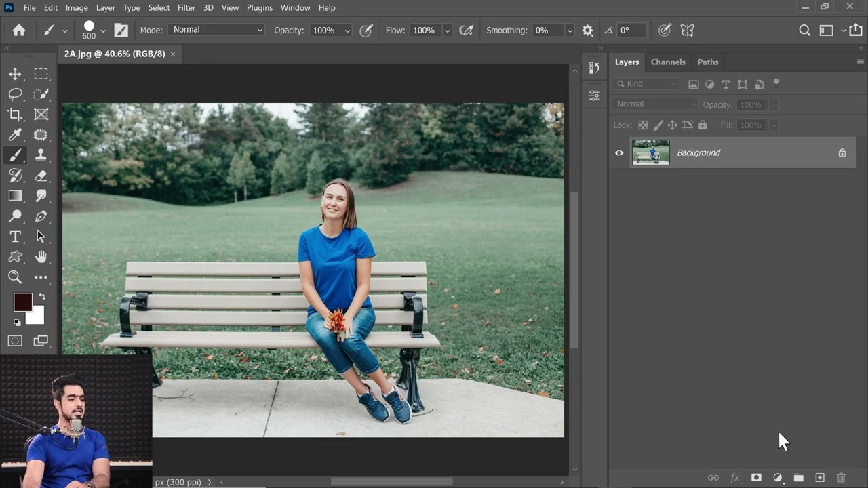
Task: Toggle lock image pixels brush icon
Action: (x=658, y=125)
